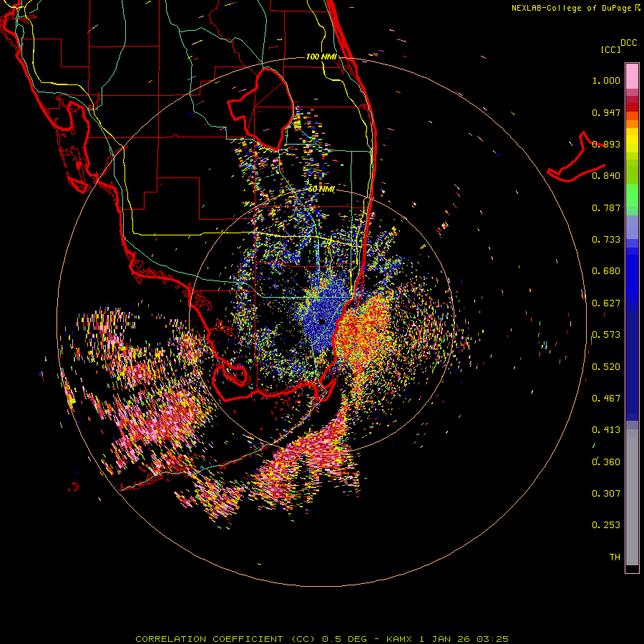Click the Correlation Coefficient caption at the bottom
The width and height of the screenshot is (644, 644).
[x=321, y=639]
